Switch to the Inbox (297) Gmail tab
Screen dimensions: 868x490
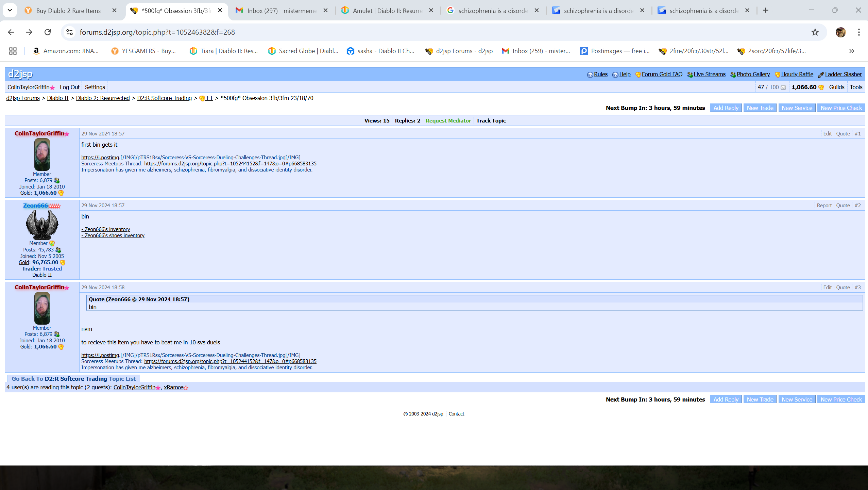282,11
